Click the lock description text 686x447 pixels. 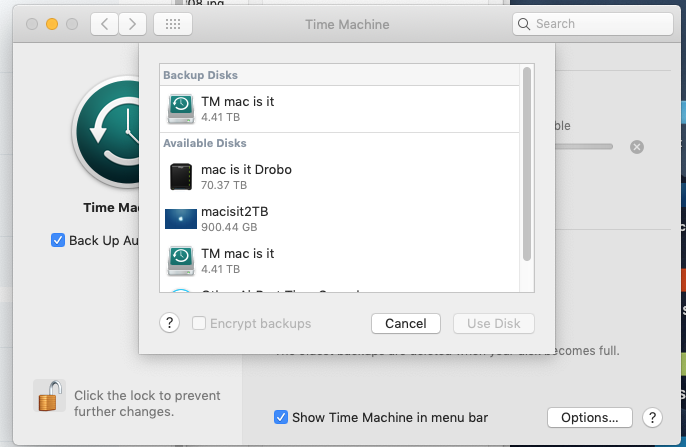click(147, 404)
